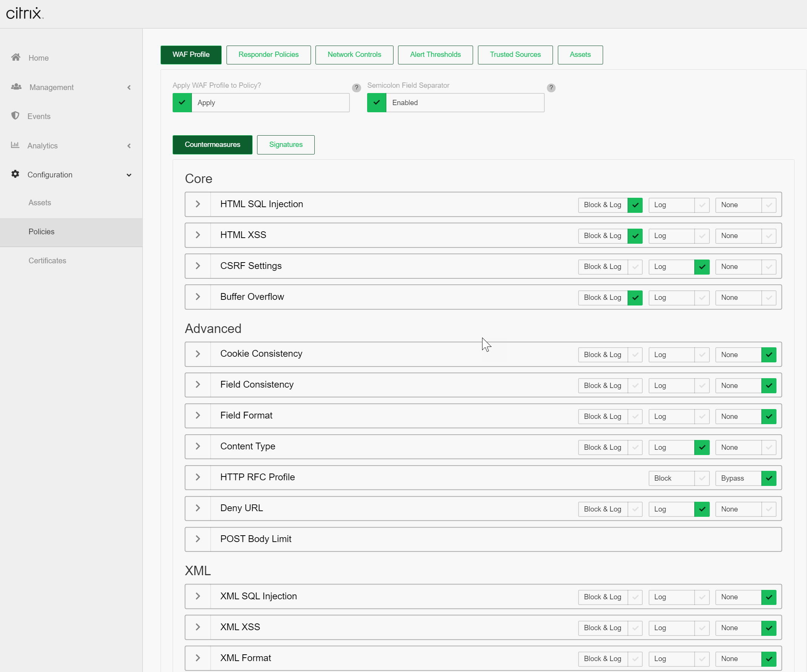Toggle the Apply WAF Profile checkbox

pos(182,102)
